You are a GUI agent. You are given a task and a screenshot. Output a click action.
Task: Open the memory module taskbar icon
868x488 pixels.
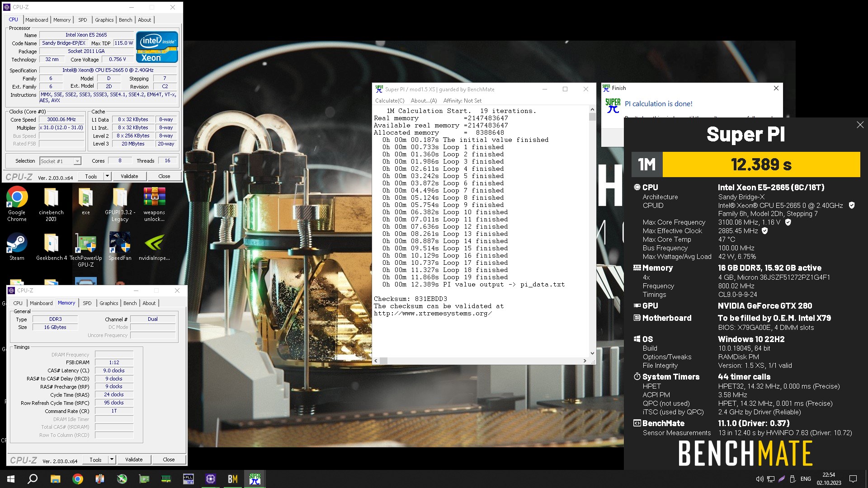(166, 479)
